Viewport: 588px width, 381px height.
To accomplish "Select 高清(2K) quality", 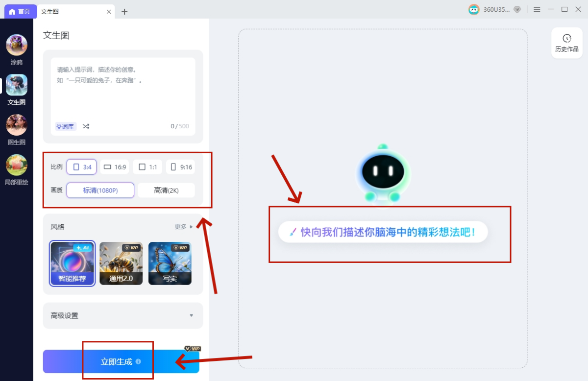I will tap(166, 190).
